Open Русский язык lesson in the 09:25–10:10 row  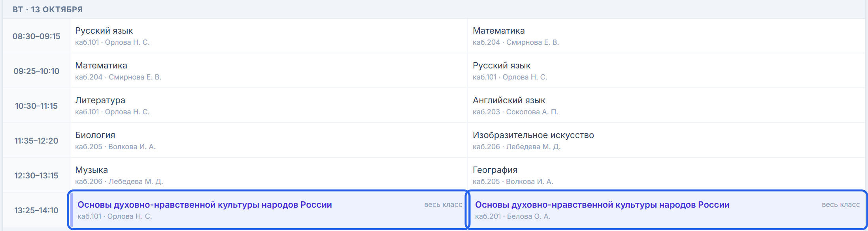click(x=666, y=70)
